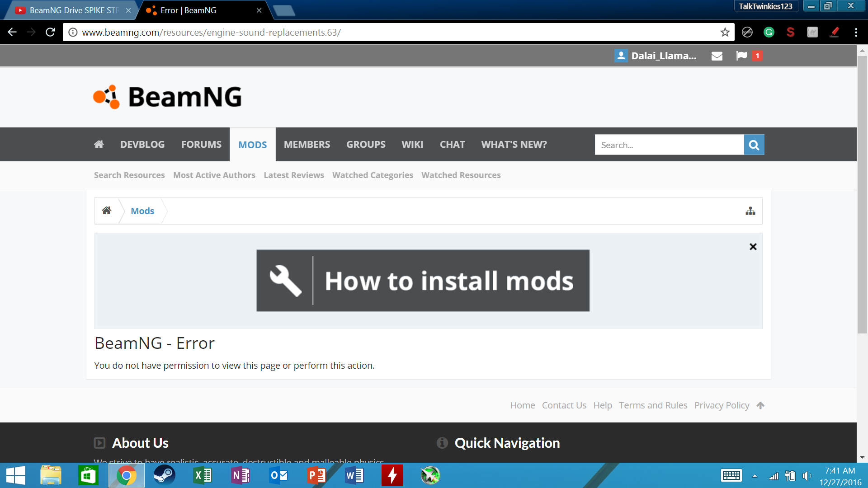Viewport: 868px width, 488px height.
Task: Open Privacy Policy footer link
Action: pos(722,405)
